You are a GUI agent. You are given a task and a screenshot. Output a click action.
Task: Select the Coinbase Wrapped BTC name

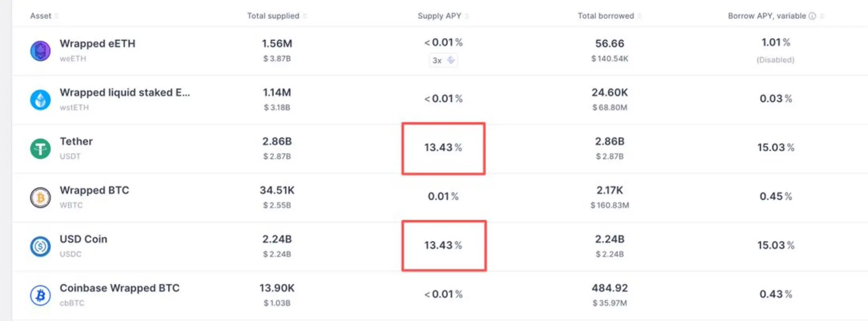(119, 288)
